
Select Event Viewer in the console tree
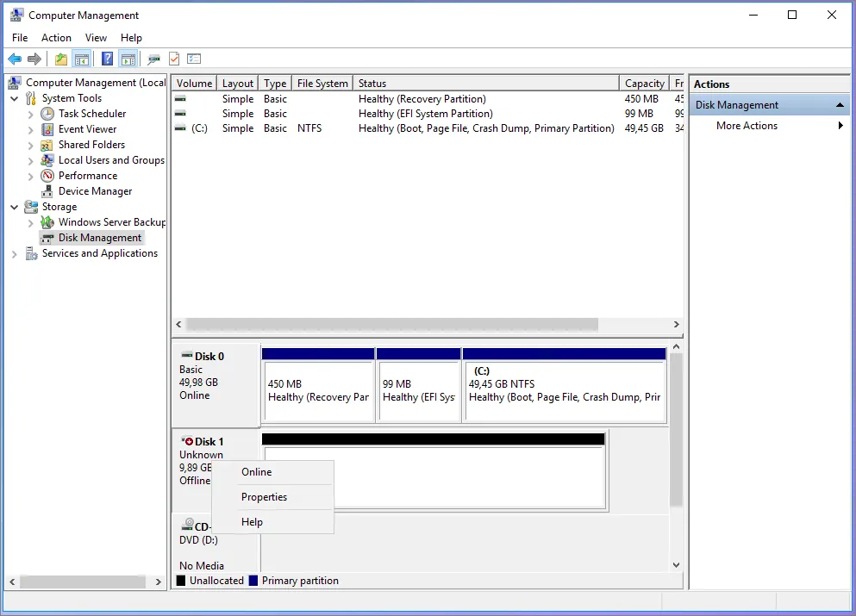[x=87, y=129]
